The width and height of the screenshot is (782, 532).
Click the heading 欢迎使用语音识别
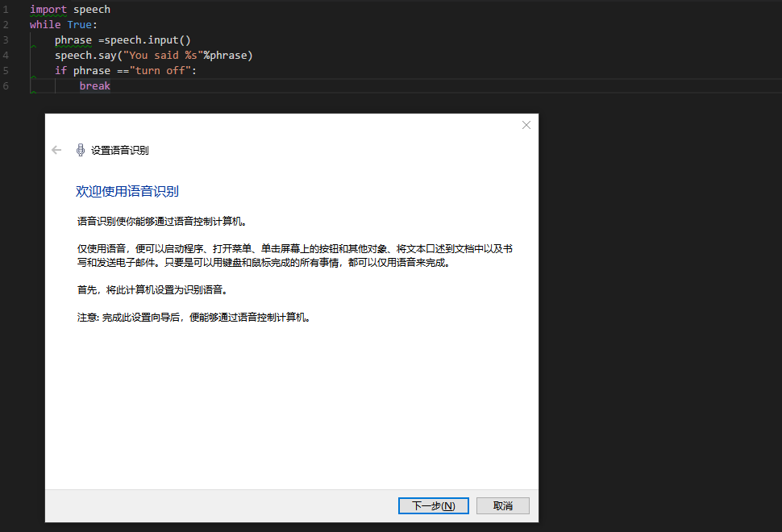pos(127,192)
